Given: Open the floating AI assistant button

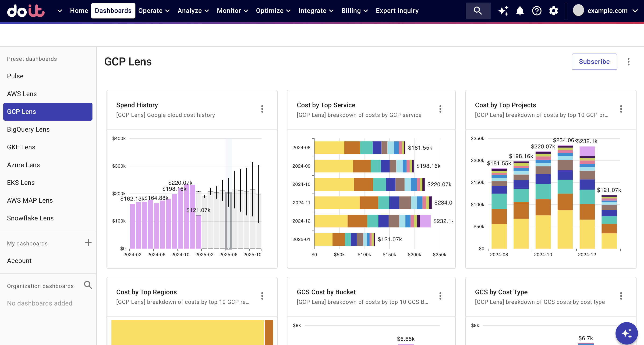Looking at the screenshot, I should point(626,333).
